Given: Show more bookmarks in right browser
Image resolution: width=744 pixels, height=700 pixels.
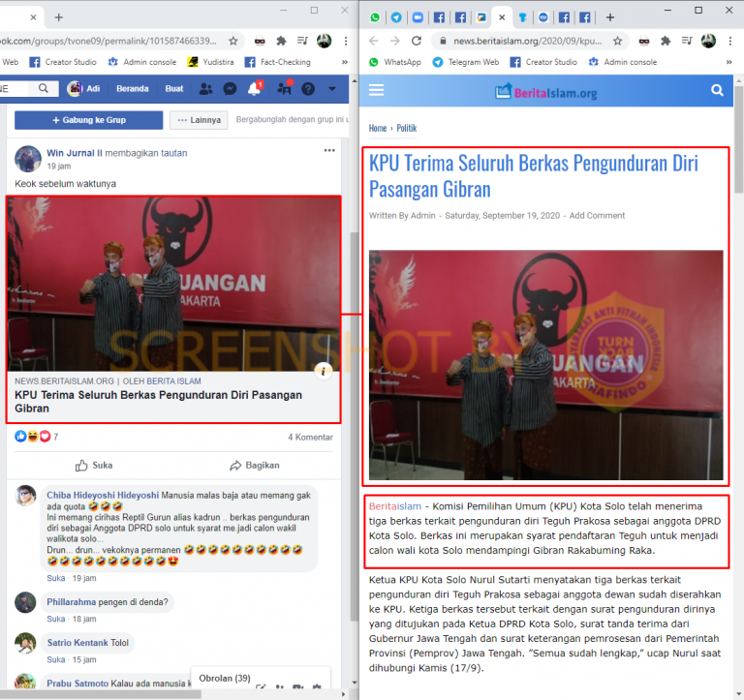Looking at the screenshot, I should click(x=728, y=62).
